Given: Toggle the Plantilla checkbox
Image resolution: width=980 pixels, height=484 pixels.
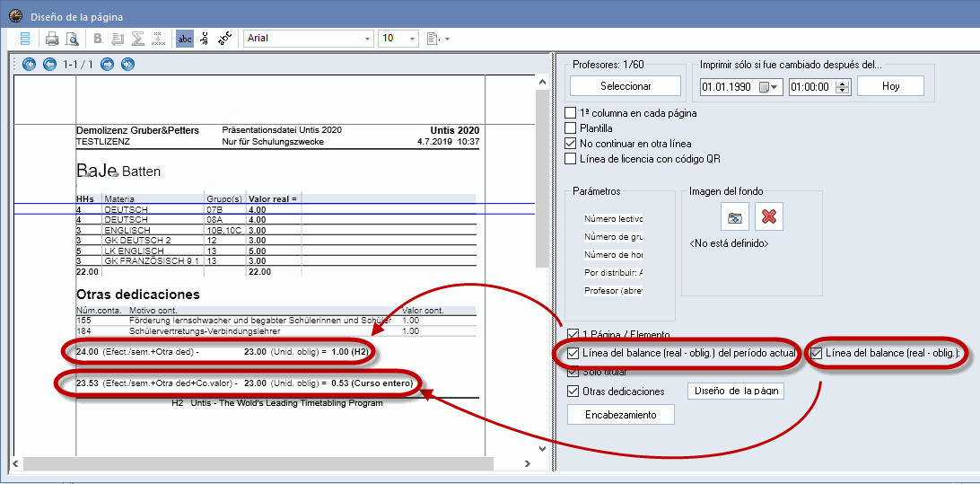Looking at the screenshot, I should [x=570, y=128].
